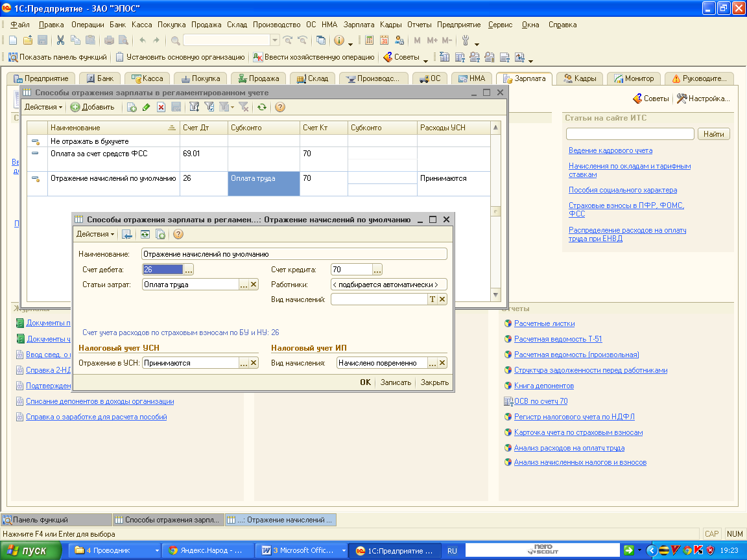This screenshot has width=747, height=560.
Task: Click the refresh icon in list toolbar
Action: point(261,107)
